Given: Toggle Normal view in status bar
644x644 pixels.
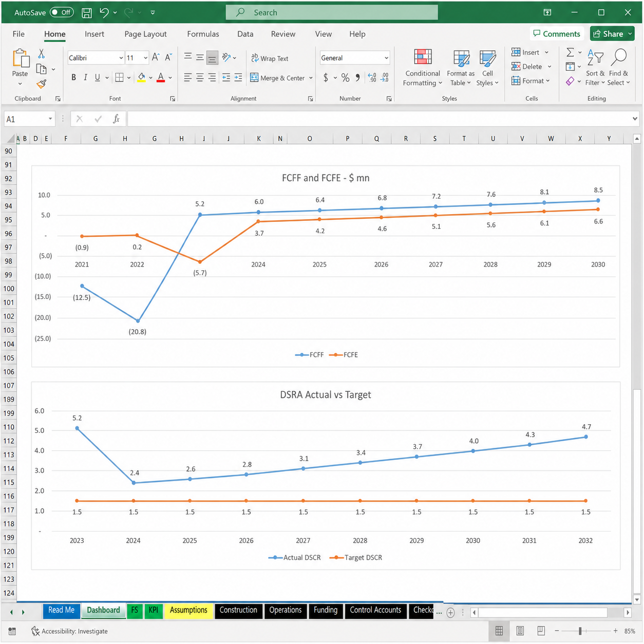Looking at the screenshot, I should coord(499,631).
